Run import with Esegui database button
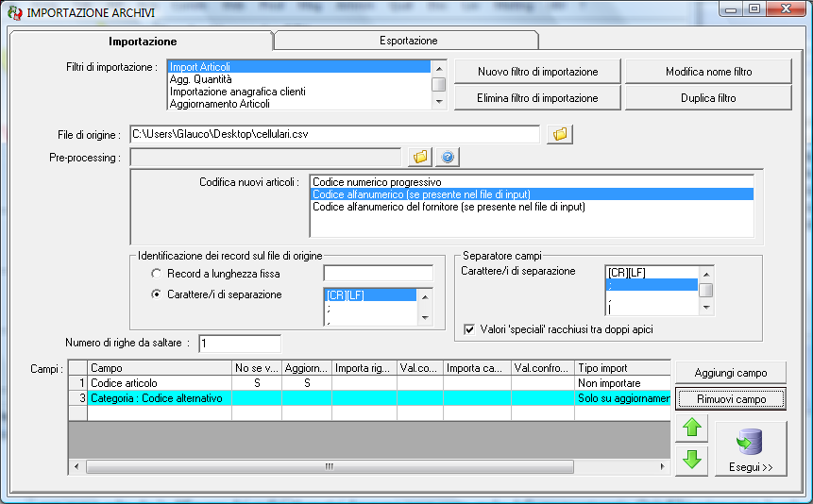 pyautogui.click(x=751, y=448)
